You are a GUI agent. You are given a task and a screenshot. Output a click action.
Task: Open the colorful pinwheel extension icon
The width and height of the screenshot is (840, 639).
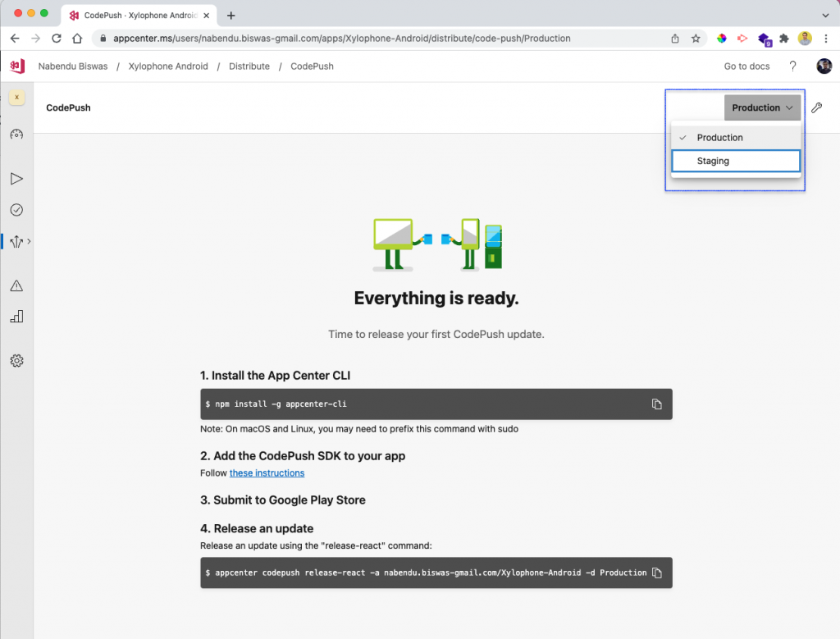722,38
